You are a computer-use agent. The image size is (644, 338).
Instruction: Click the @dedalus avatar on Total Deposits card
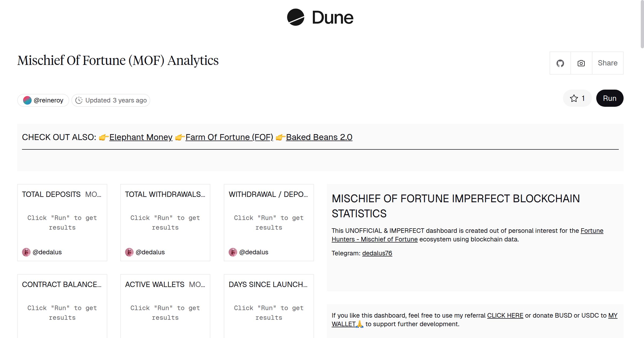tap(26, 252)
